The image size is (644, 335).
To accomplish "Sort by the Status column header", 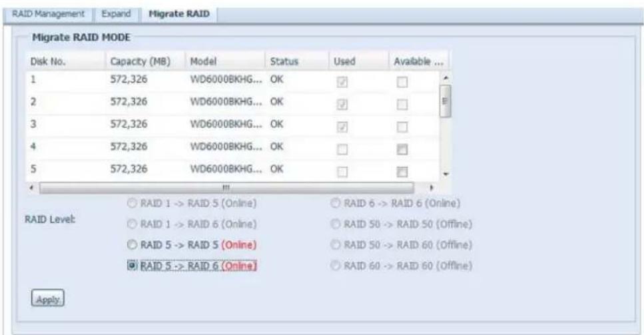I will 297,61.
